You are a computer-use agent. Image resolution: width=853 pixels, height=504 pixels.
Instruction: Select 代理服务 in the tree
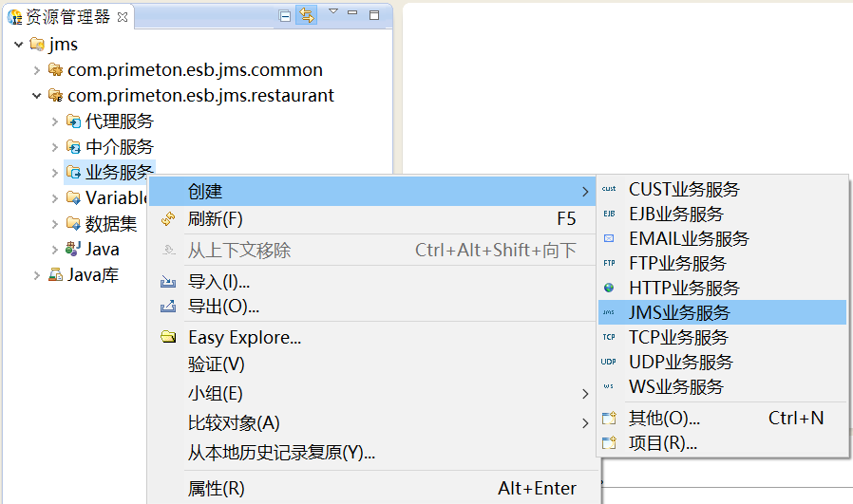[120, 121]
